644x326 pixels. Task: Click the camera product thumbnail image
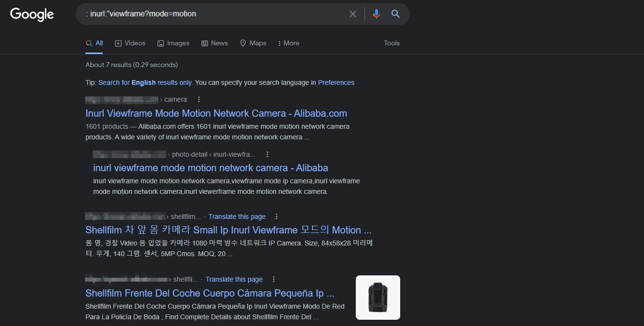click(378, 297)
